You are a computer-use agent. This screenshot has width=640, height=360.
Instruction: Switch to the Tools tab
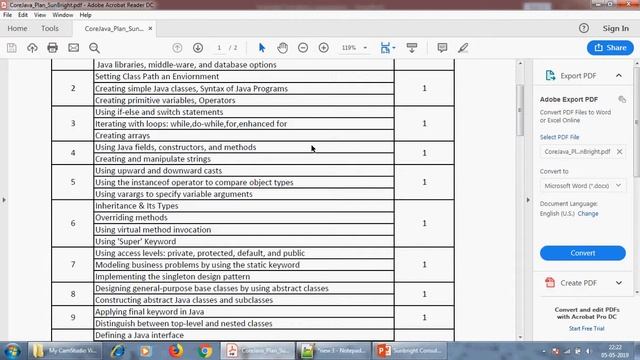[50, 29]
